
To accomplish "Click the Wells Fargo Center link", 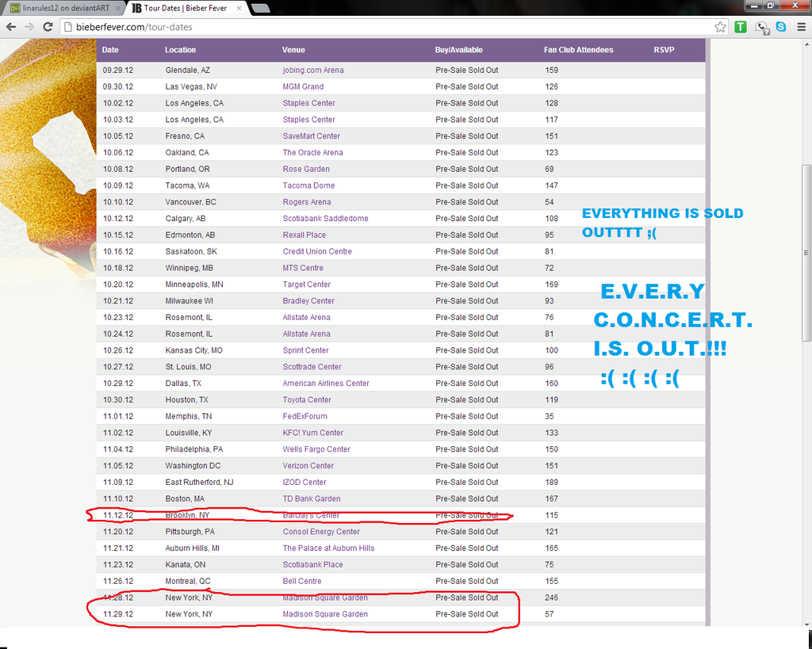I will [x=316, y=449].
